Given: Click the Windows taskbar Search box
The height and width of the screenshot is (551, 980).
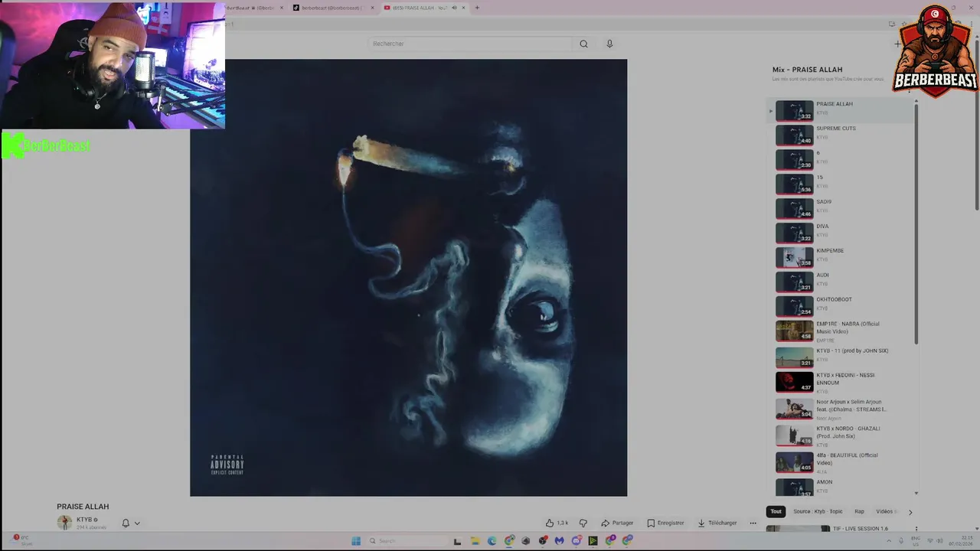Looking at the screenshot, I should 406,541.
